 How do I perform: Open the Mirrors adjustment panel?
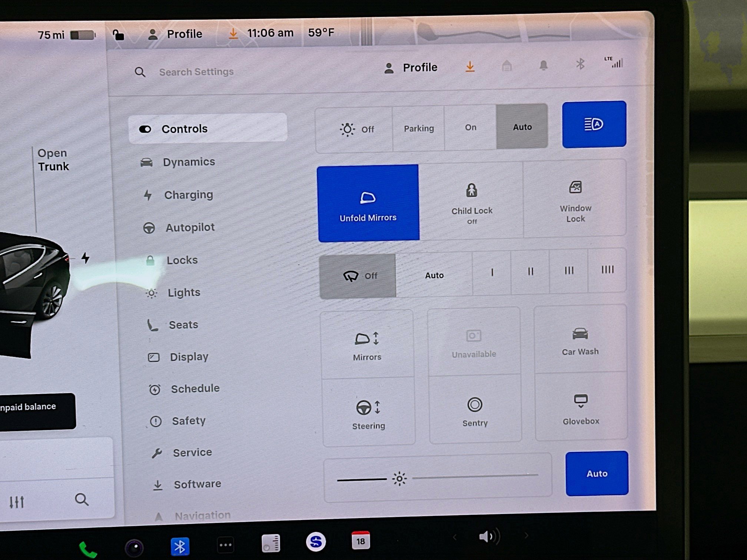[x=368, y=344]
